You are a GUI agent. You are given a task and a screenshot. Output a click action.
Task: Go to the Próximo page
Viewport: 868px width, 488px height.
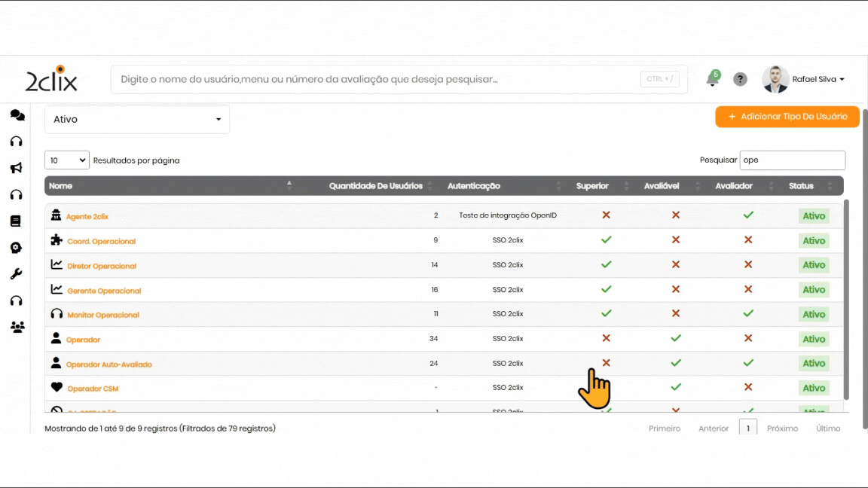point(782,429)
